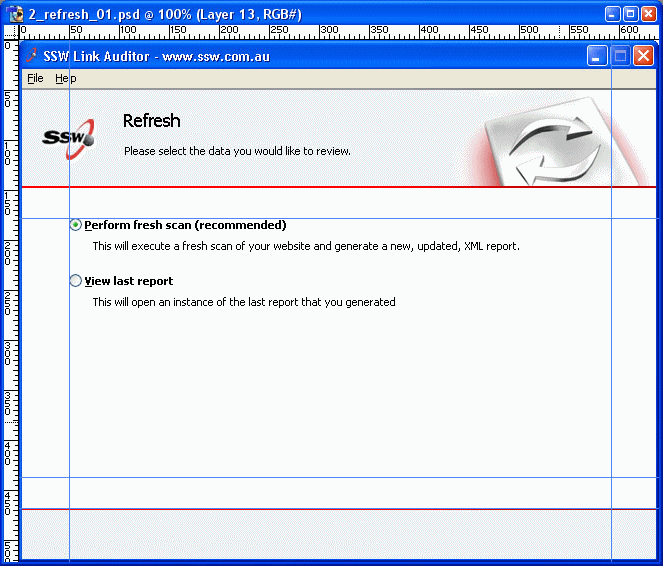The width and height of the screenshot is (663, 566).
Task: Close the SSW Link Auditor window
Action: (643, 56)
